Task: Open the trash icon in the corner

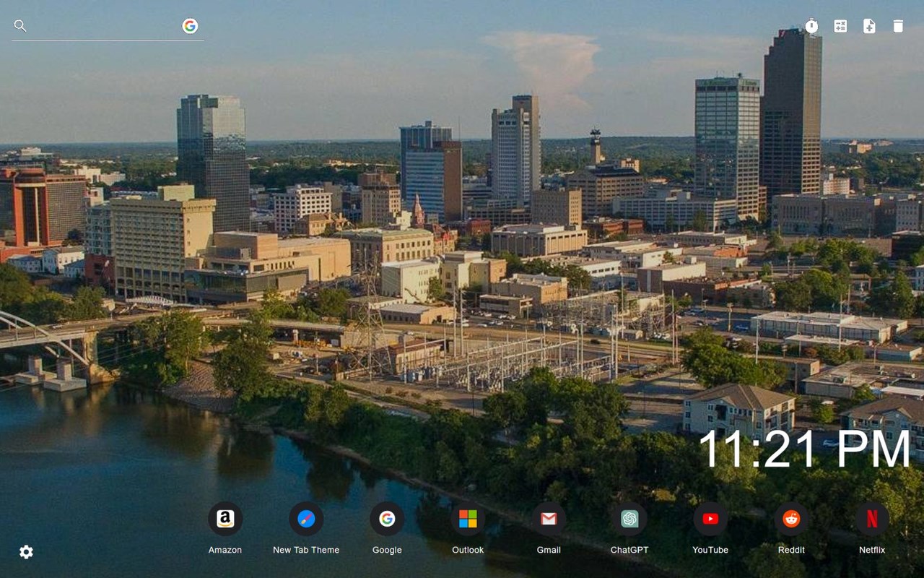Action: [898, 26]
